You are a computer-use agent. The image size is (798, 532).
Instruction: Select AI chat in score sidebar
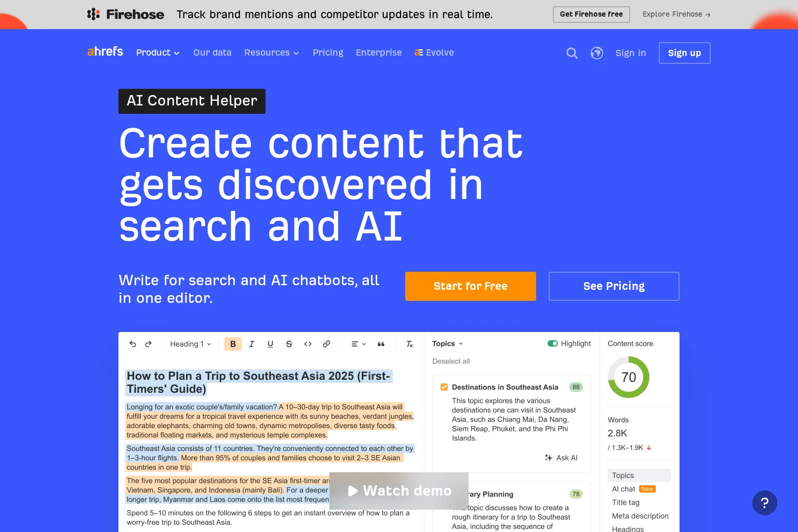634,489
